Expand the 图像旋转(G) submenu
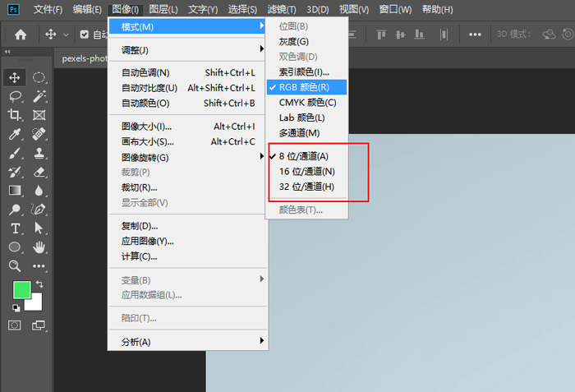Image resolution: width=575 pixels, height=392 pixels. click(187, 158)
